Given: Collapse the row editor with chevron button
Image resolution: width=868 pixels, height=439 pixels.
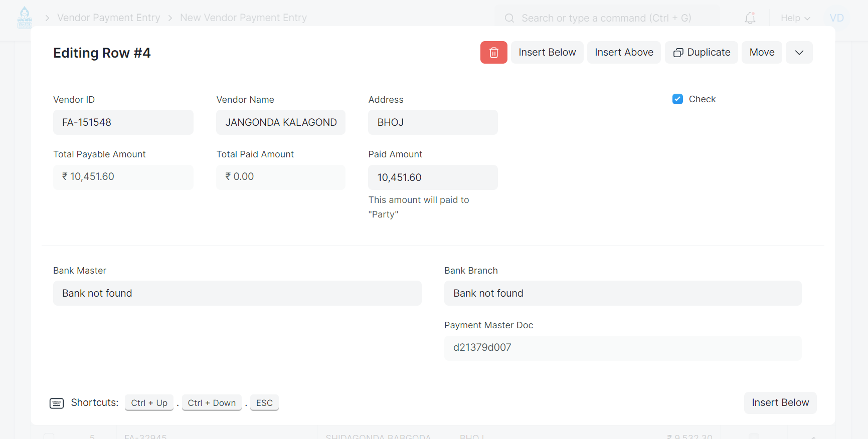Looking at the screenshot, I should point(799,53).
